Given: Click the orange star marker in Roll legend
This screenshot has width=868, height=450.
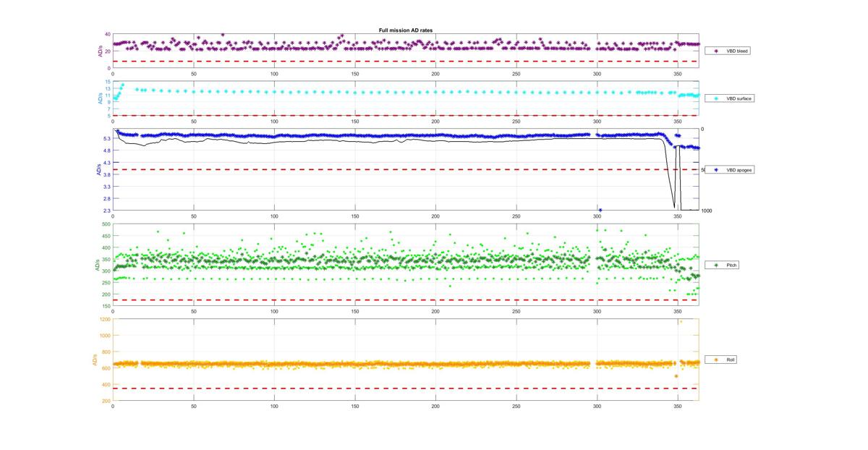Looking at the screenshot, I should tap(715, 360).
